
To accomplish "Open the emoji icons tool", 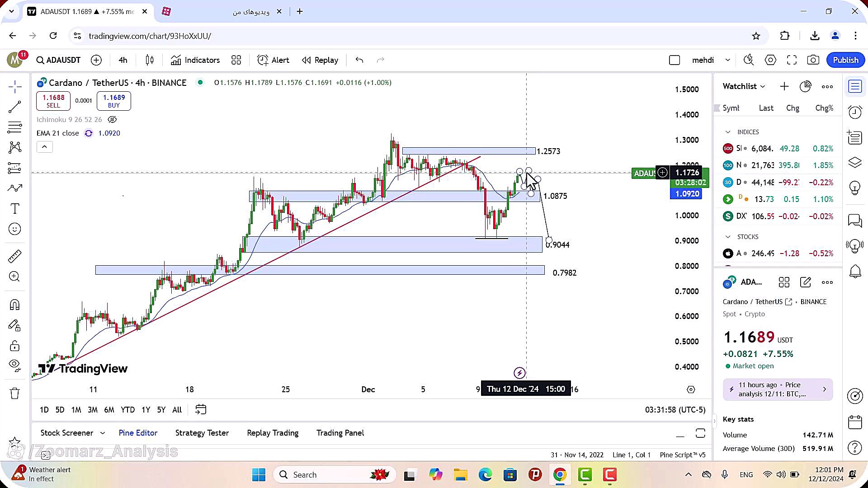I will coord(14,229).
